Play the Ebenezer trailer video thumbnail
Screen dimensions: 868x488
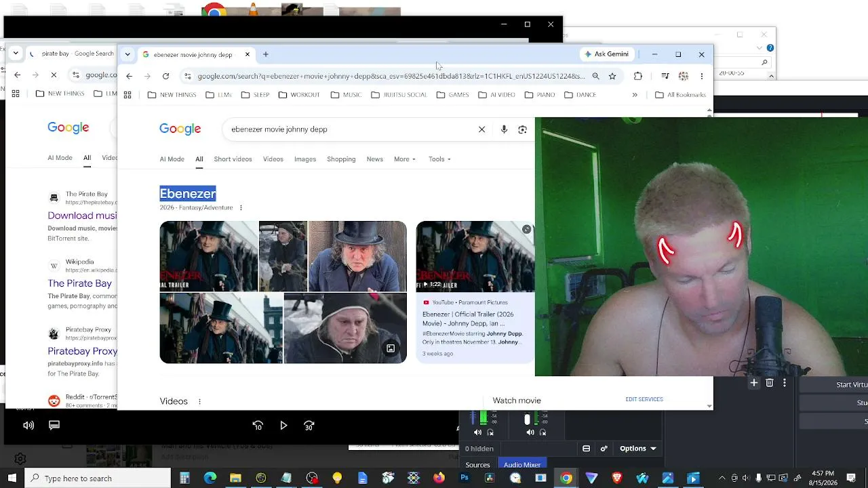tap(475, 256)
